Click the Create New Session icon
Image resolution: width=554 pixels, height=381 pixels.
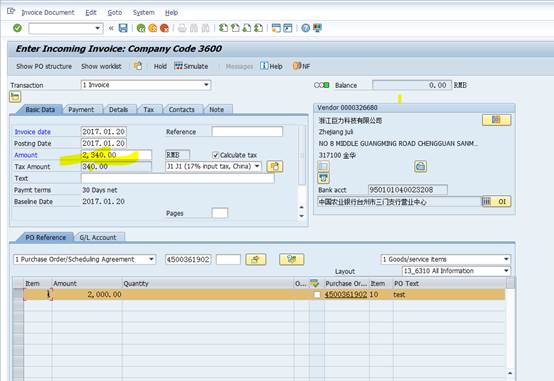(276, 28)
